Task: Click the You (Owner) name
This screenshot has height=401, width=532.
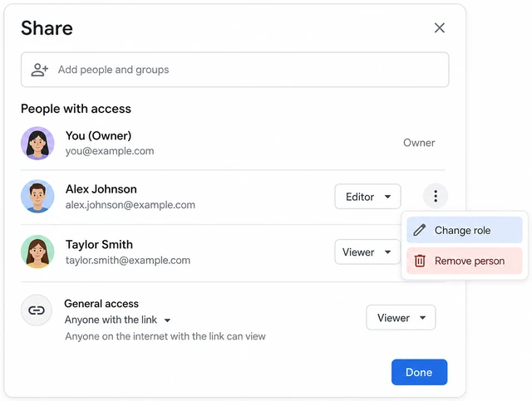Action: [x=98, y=135]
